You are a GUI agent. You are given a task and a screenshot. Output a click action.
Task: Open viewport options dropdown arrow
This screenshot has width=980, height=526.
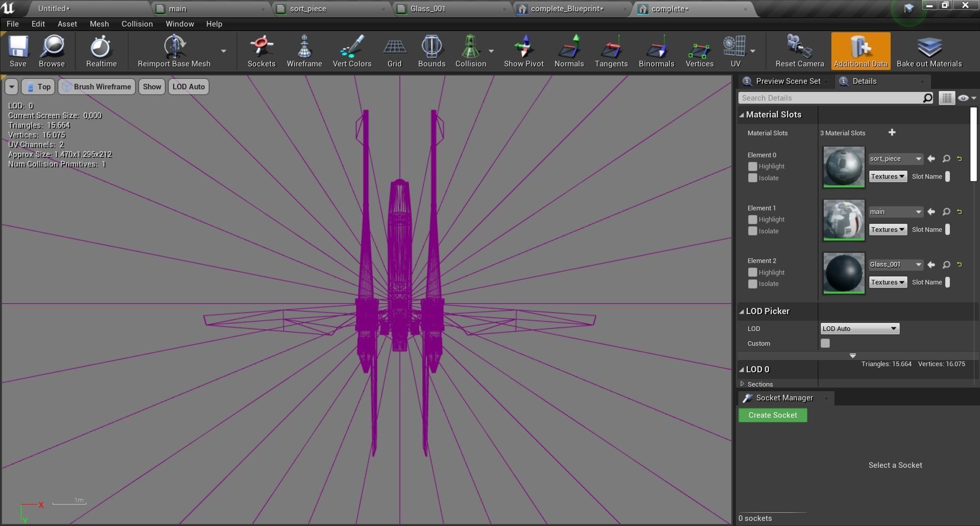pos(11,87)
